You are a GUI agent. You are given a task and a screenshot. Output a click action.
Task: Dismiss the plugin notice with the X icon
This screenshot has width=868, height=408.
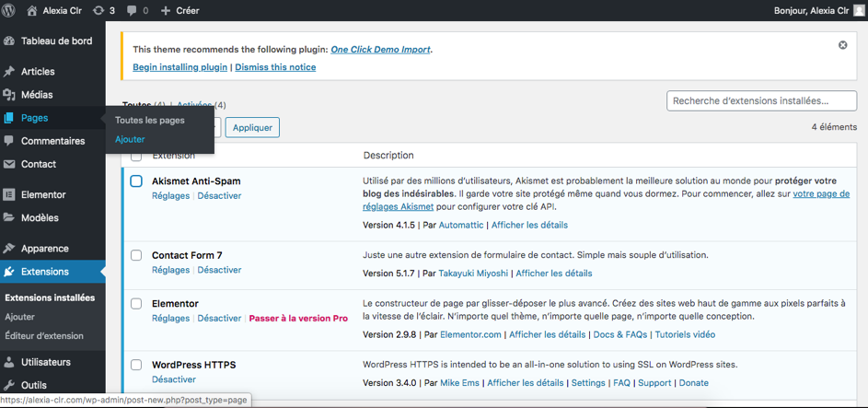click(842, 45)
